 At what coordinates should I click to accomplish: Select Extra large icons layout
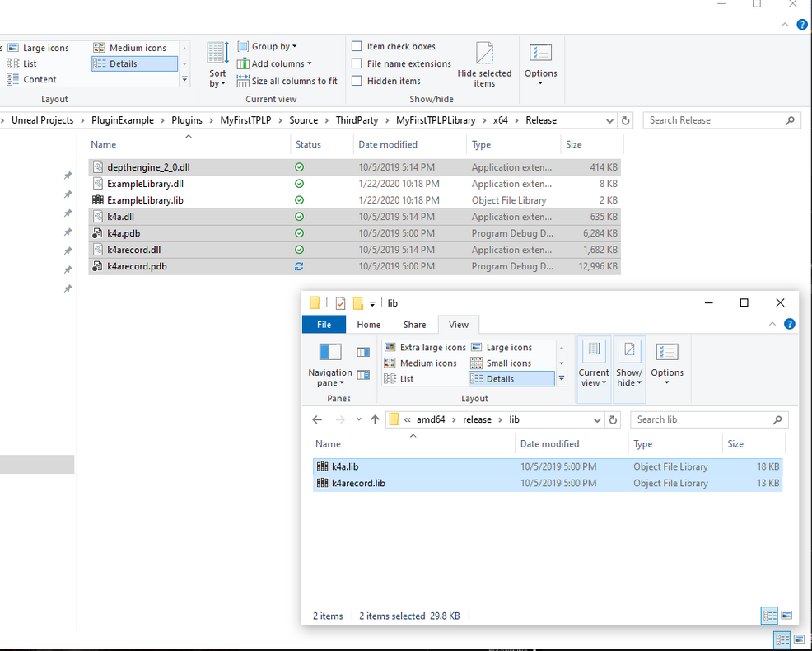click(425, 347)
